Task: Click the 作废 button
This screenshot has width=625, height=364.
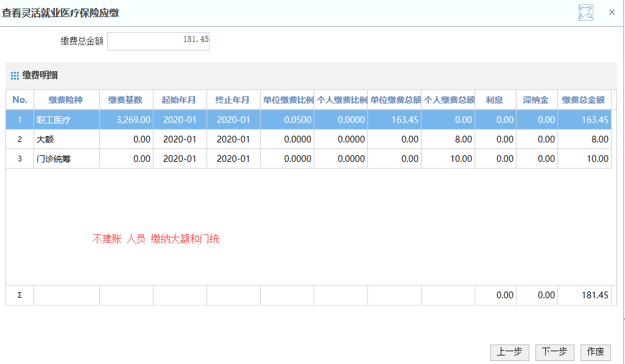Action: click(x=596, y=352)
